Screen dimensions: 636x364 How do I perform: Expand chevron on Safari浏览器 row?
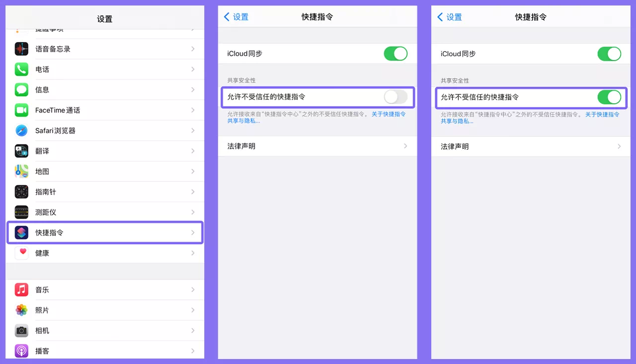point(193,130)
